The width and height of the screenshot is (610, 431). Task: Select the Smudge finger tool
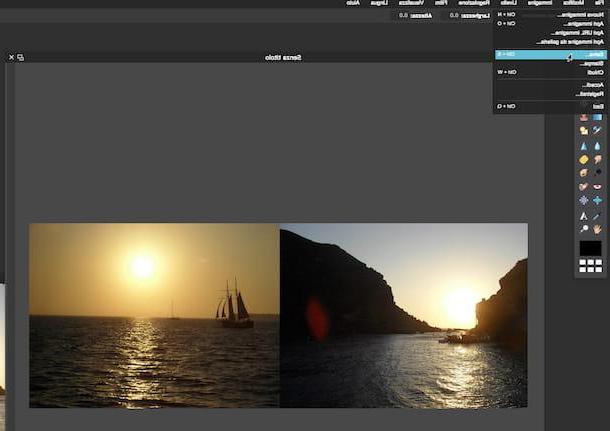[597, 159]
